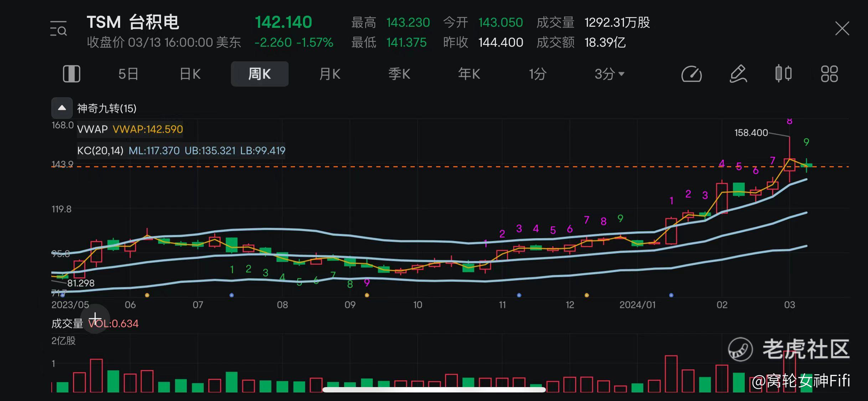Click the LB:99.419 value
Viewport: 868px width, 401px height.
click(263, 150)
